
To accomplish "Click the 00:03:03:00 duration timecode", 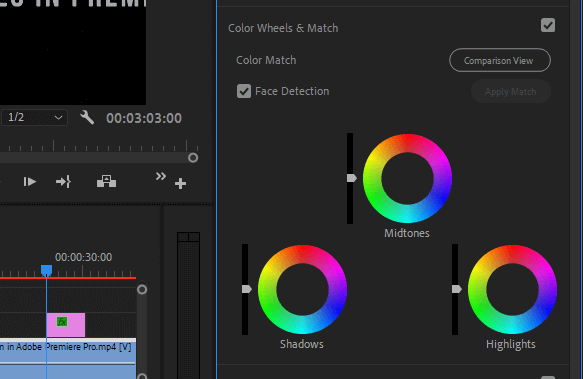I will point(144,118).
